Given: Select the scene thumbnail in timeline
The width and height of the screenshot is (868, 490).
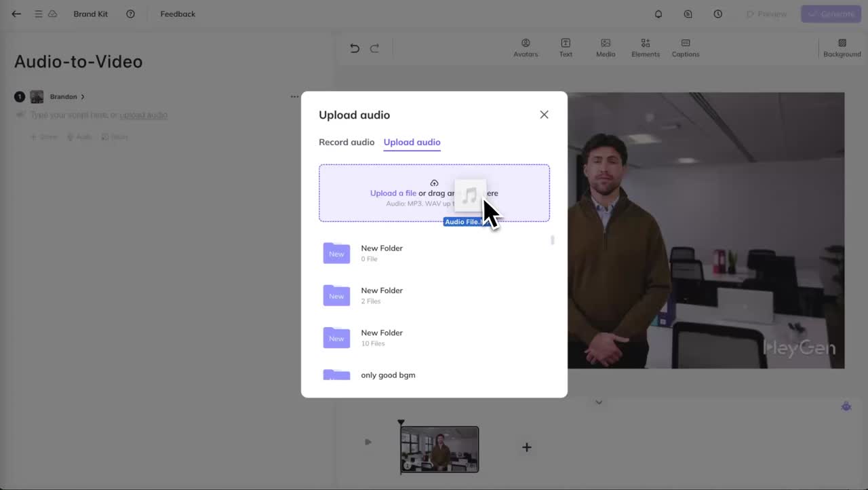Looking at the screenshot, I should pos(439,449).
